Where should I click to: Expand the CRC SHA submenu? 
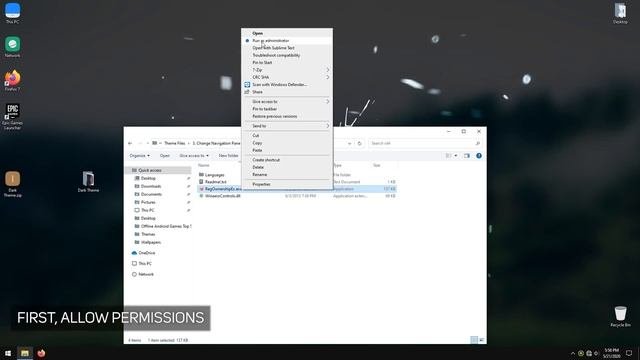point(287,77)
